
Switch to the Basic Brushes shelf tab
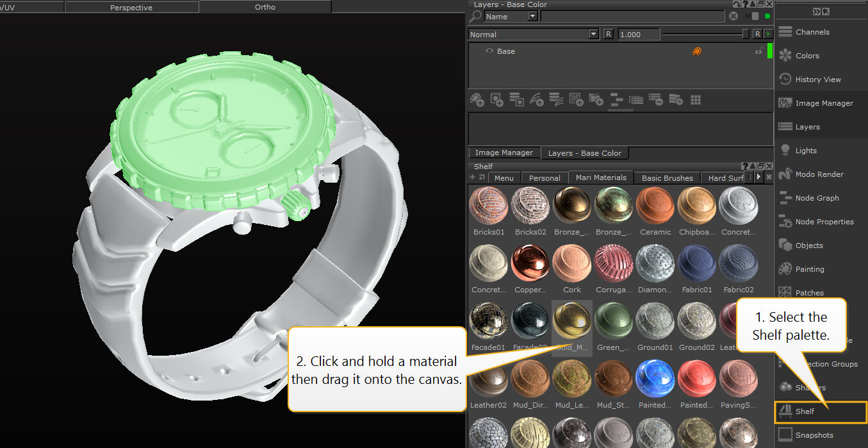(x=667, y=178)
